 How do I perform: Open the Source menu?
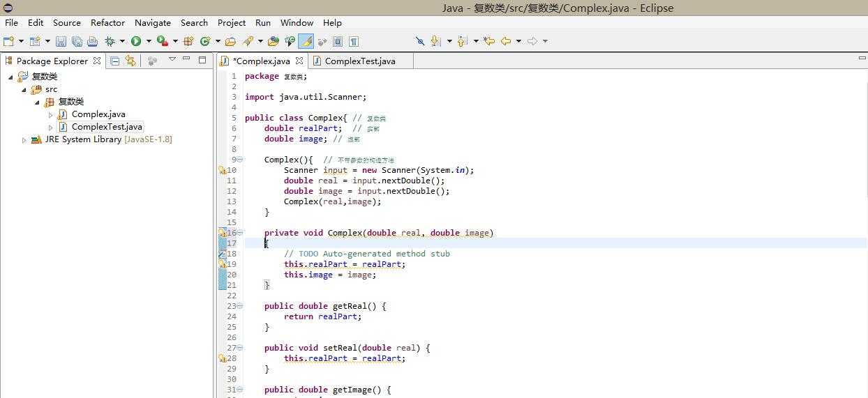(x=67, y=22)
